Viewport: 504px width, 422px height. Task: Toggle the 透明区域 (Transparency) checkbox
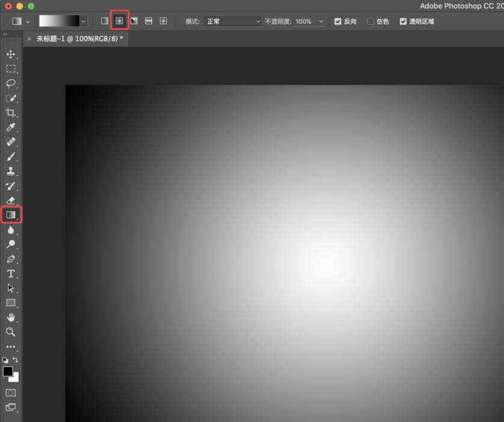403,22
